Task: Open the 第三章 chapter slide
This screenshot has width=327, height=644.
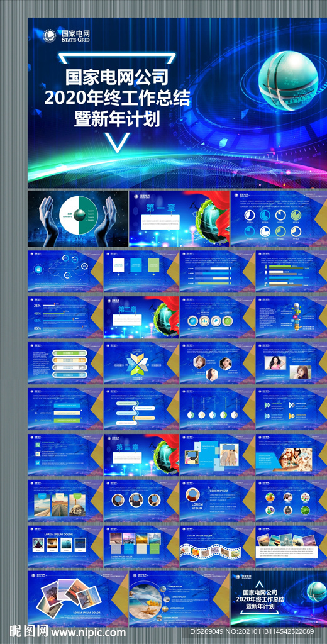Action: 141,454
